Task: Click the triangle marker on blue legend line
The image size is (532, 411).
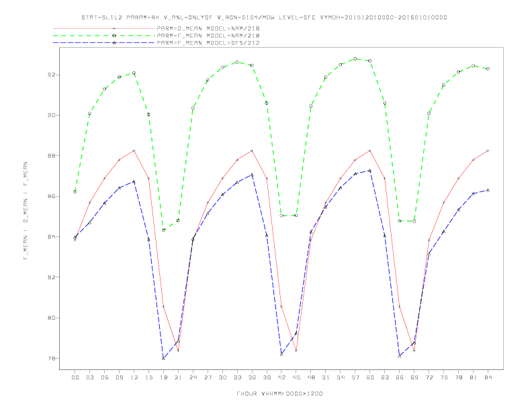Action: 114,43
